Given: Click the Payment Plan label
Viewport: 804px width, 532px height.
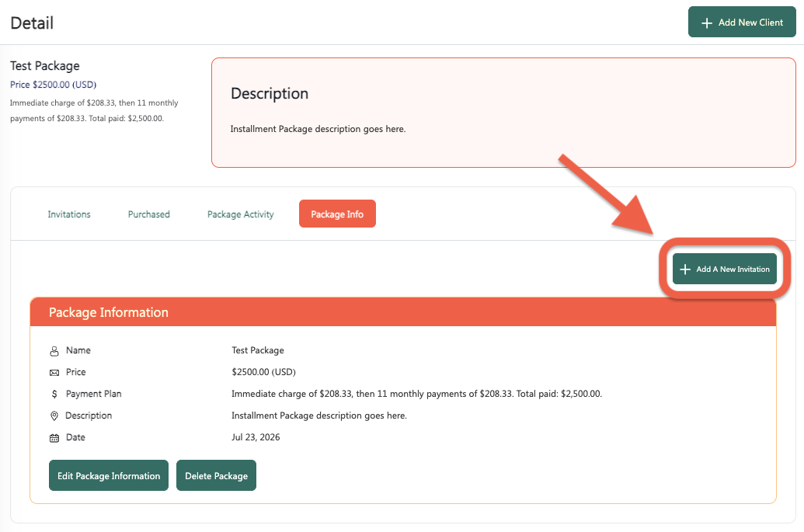Looking at the screenshot, I should tap(94, 394).
